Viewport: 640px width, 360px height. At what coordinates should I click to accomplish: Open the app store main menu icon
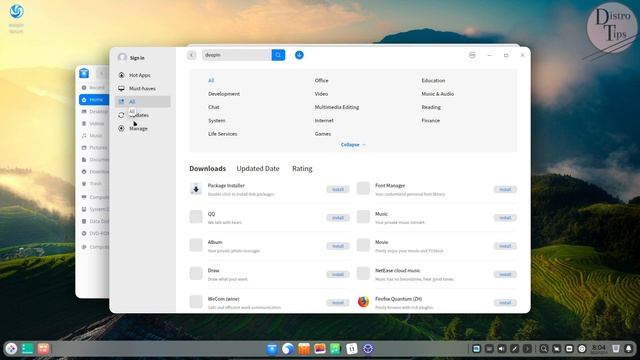[472, 55]
